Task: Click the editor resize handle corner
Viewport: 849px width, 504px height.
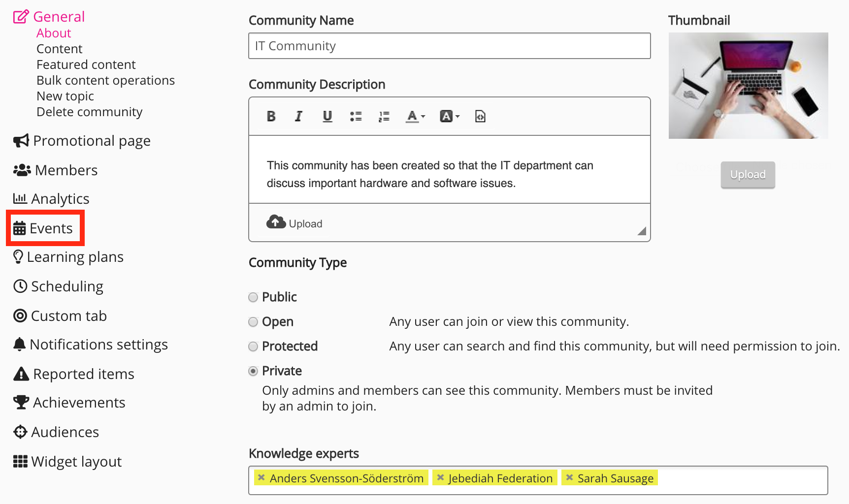Action: coord(641,231)
